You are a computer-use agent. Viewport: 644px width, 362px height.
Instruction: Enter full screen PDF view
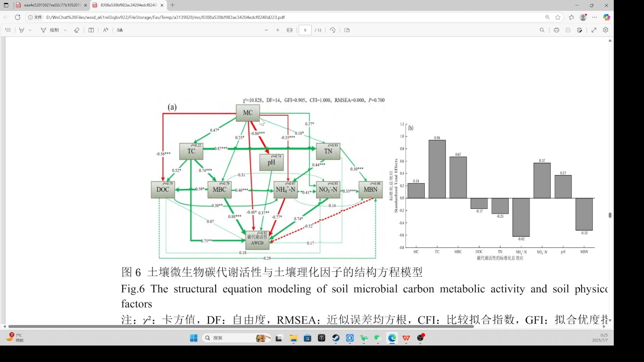point(594,30)
